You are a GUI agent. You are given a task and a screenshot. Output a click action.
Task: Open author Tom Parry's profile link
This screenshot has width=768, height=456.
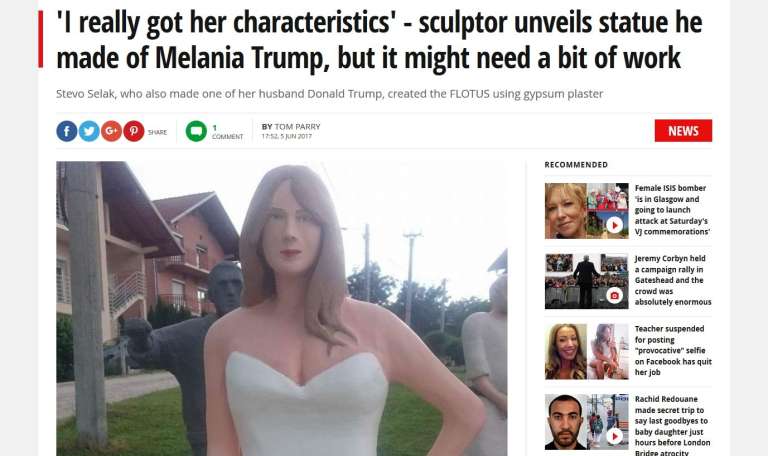297,127
